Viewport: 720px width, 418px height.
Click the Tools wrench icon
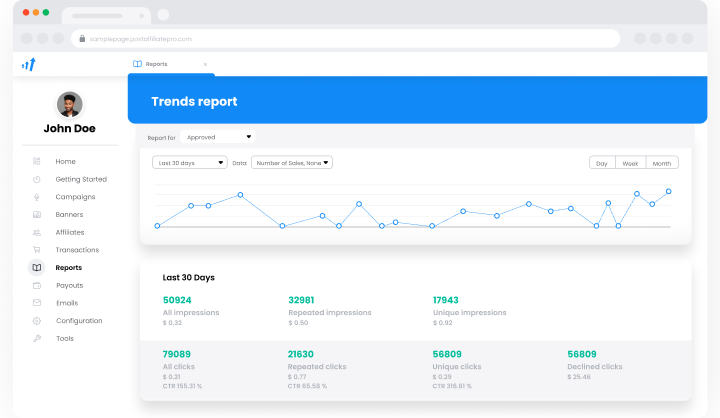(37, 339)
